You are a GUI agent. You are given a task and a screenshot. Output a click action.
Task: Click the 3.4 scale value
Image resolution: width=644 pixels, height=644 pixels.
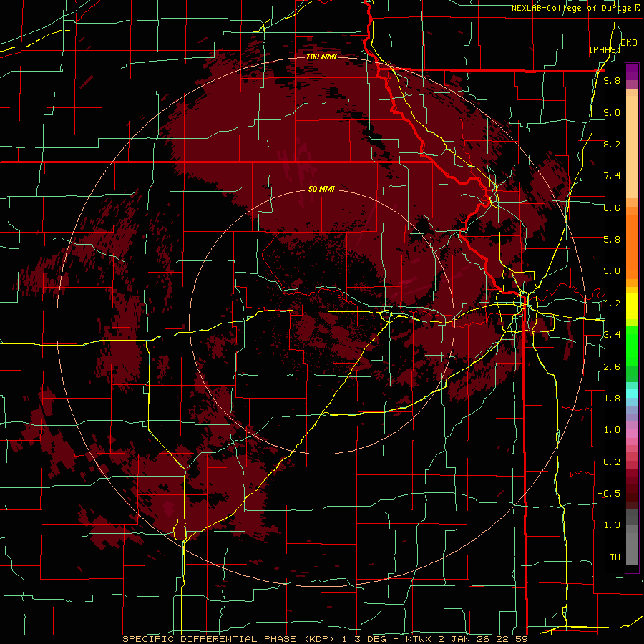[612, 335]
